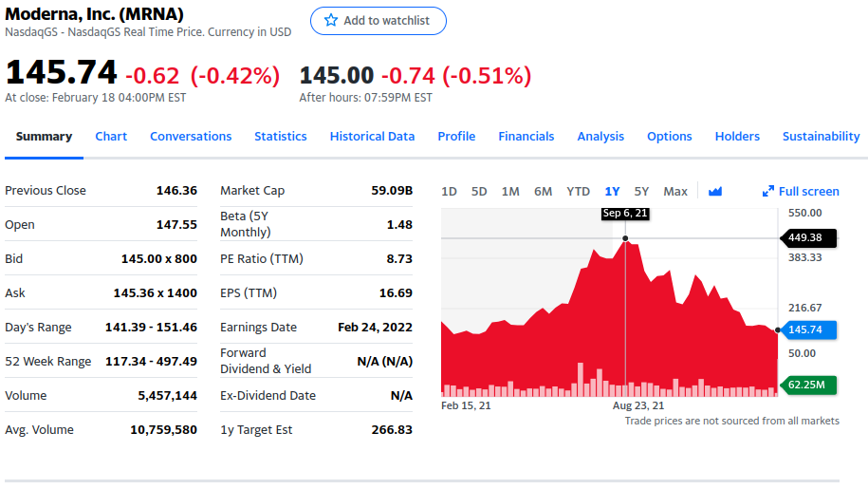
Task: Open the Analysis tab
Action: point(600,136)
